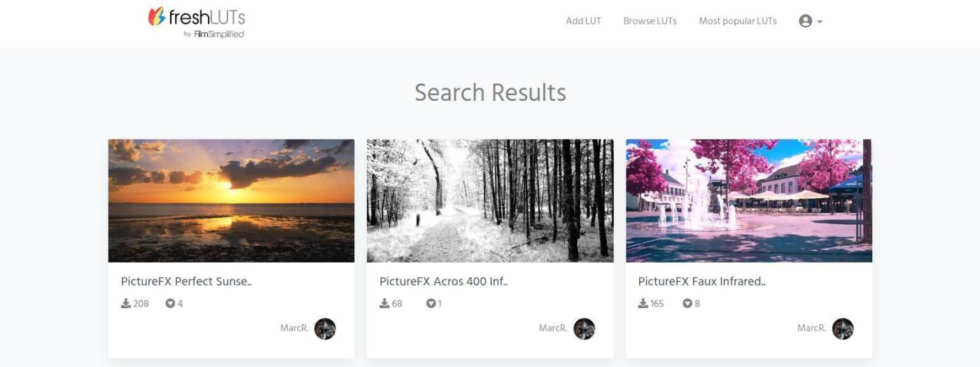Viewport: 980px width, 367px height.
Task: Open Most popular LUTs page
Action: tap(738, 21)
